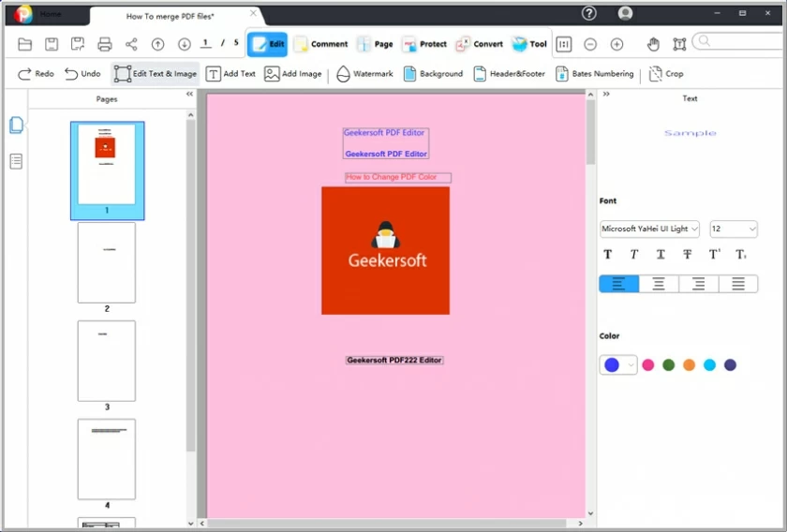Toggle bold text style

click(608, 255)
